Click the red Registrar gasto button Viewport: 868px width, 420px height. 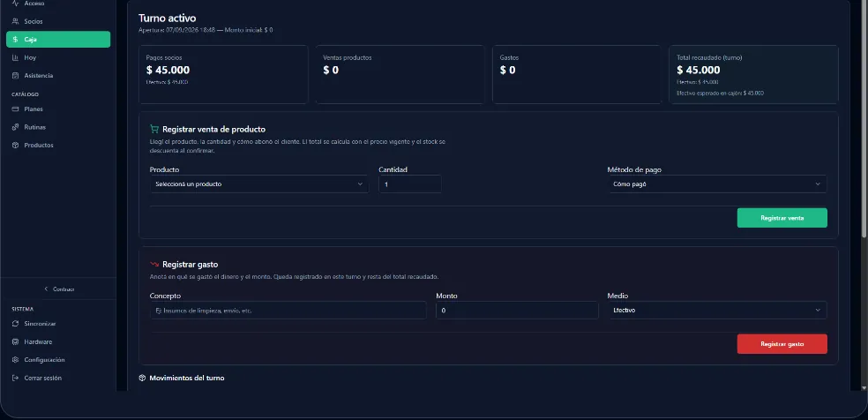782,343
